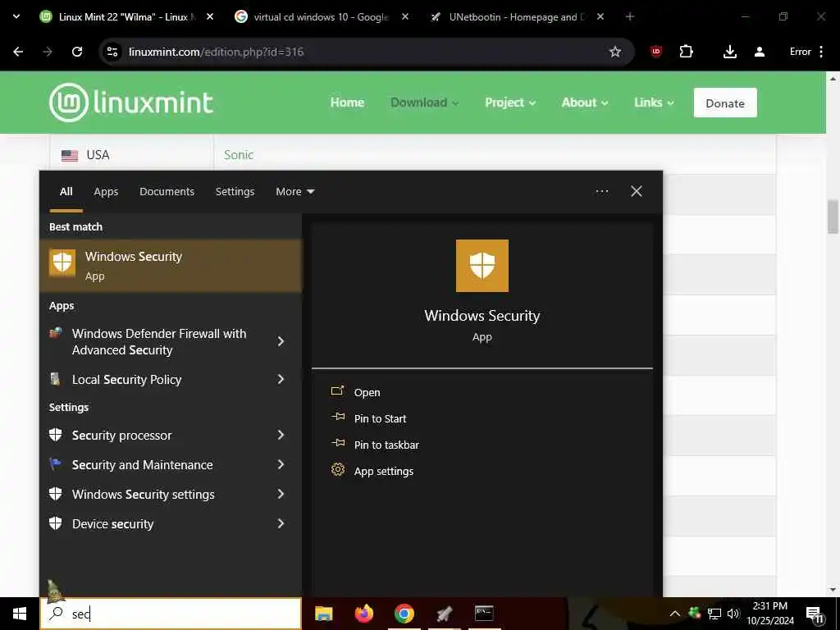Open the uBlock Origin extension icon
The height and width of the screenshot is (630, 840).
(656, 52)
